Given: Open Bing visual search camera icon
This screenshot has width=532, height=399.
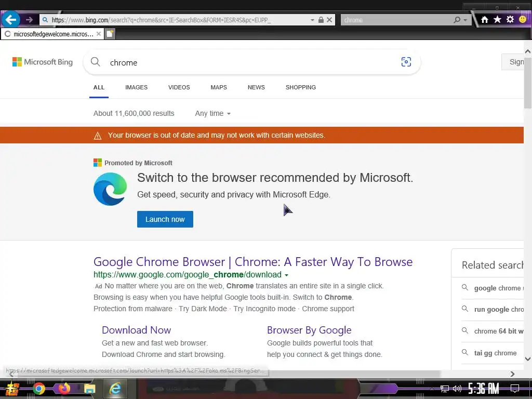Looking at the screenshot, I should pyautogui.click(x=406, y=62).
